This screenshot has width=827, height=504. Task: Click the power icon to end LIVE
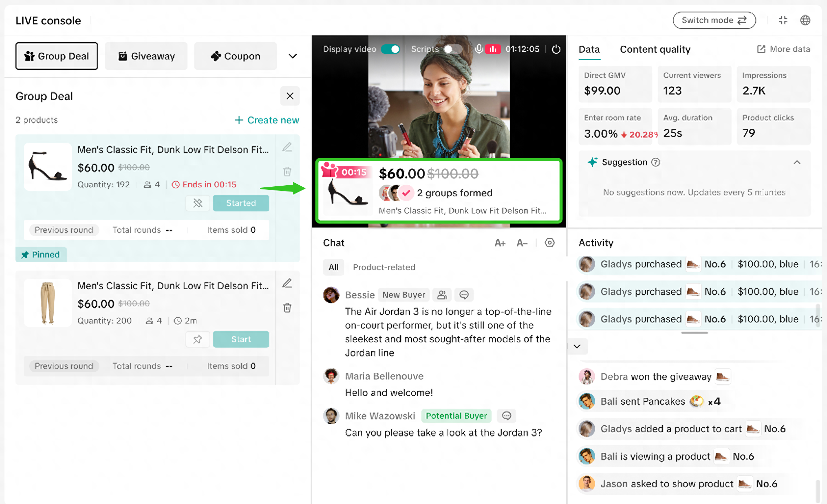(556, 49)
